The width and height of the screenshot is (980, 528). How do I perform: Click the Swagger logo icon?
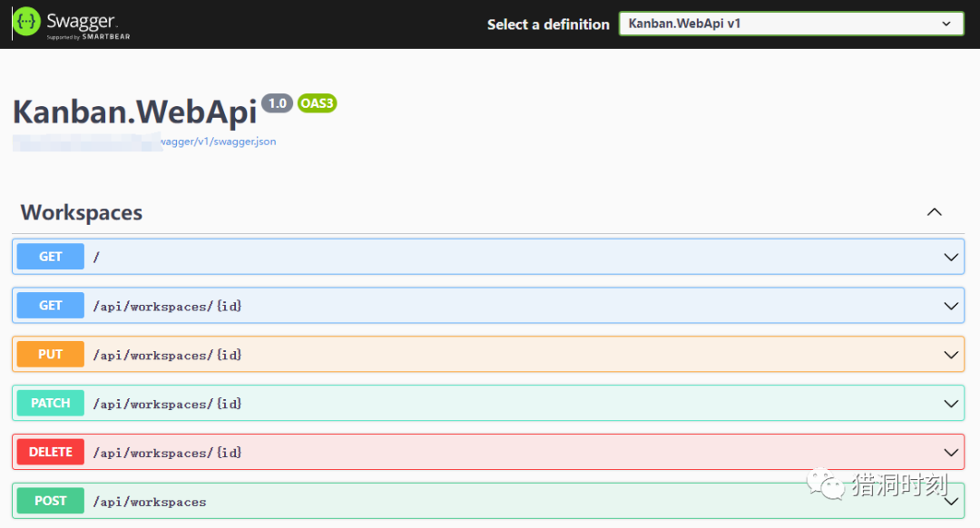(26, 22)
